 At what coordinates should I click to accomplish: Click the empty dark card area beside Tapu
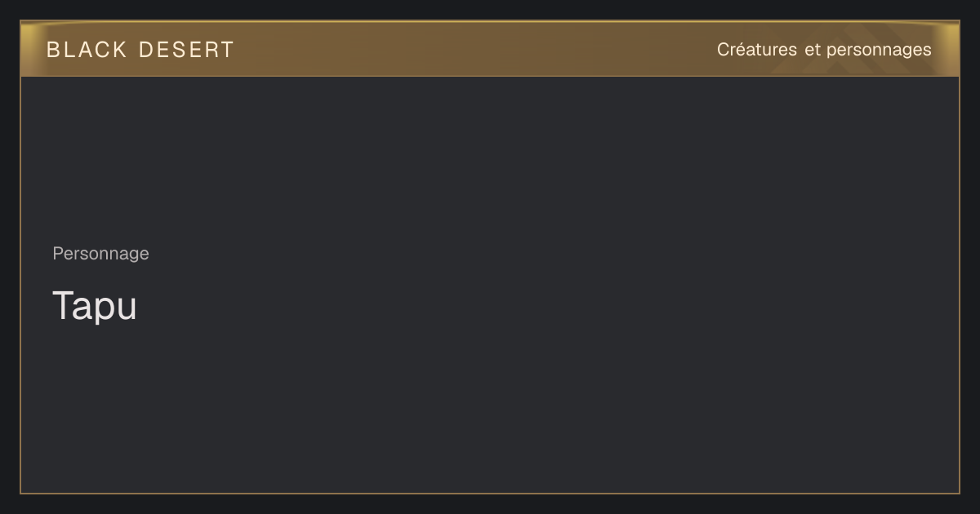point(531,306)
